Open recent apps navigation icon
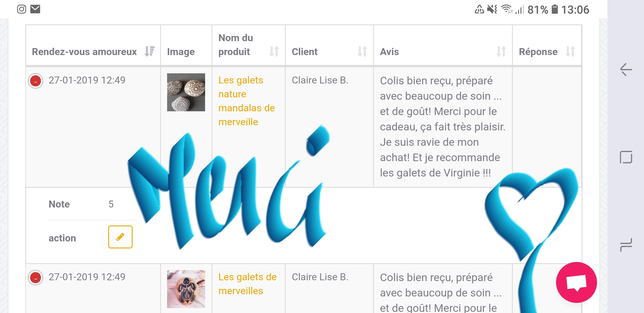The height and width of the screenshot is (313, 644). point(626,245)
